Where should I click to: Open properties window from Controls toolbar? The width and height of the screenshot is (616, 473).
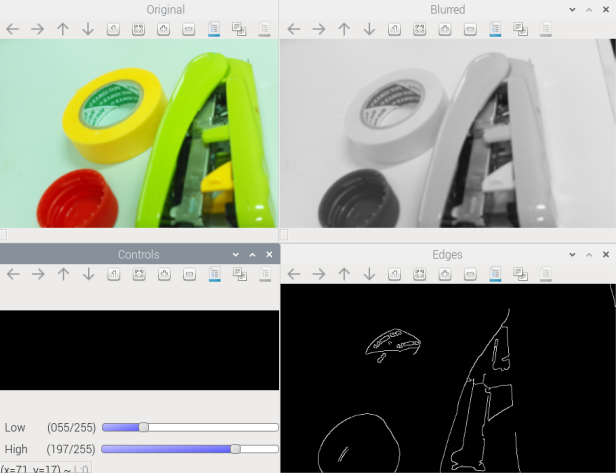click(264, 274)
